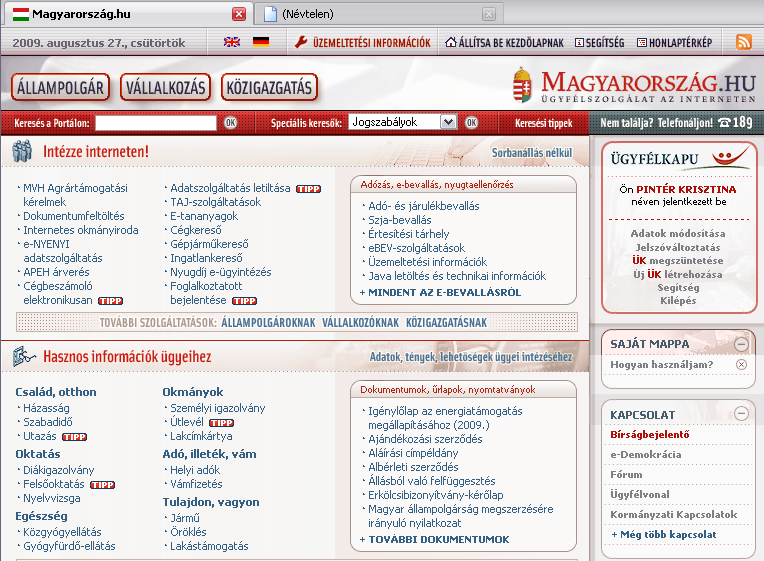Open the Erkölcsibizonyítvány-kérőlap link
Viewport: 764px width, 561px height.
(436, 496)
